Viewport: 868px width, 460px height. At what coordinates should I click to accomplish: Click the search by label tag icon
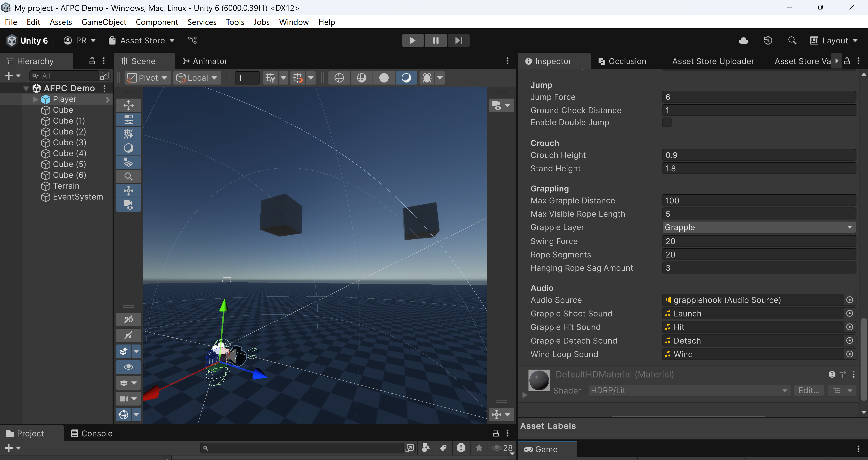443,448
